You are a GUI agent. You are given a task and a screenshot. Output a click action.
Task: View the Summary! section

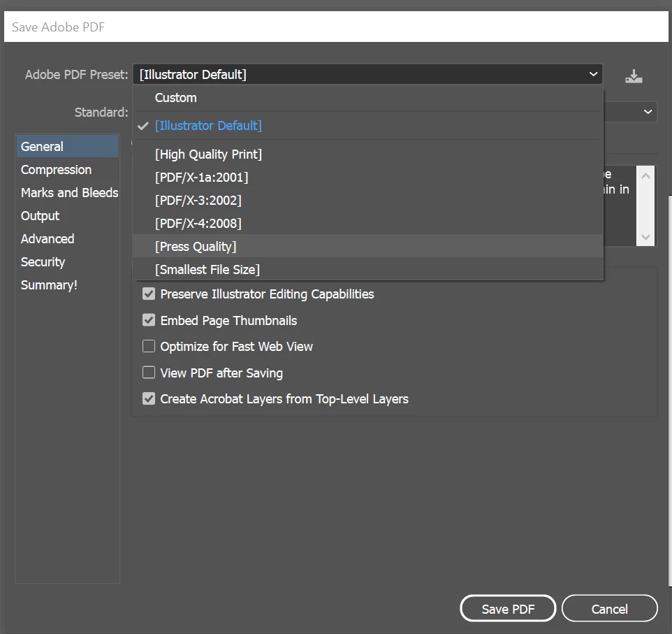pyautogui.click(x=68, y=284)
